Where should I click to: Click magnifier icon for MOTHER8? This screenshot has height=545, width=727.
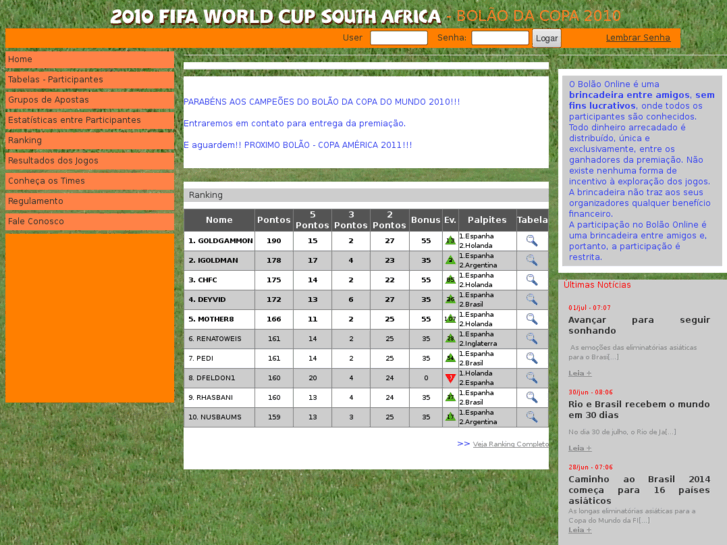point(532,319)
